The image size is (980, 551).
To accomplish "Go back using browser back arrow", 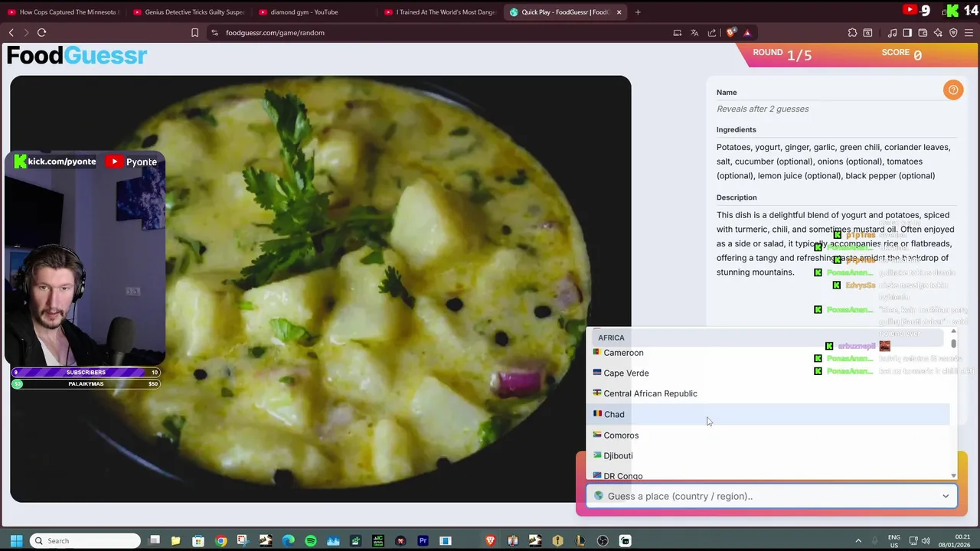I will click(x=11, y=33).
